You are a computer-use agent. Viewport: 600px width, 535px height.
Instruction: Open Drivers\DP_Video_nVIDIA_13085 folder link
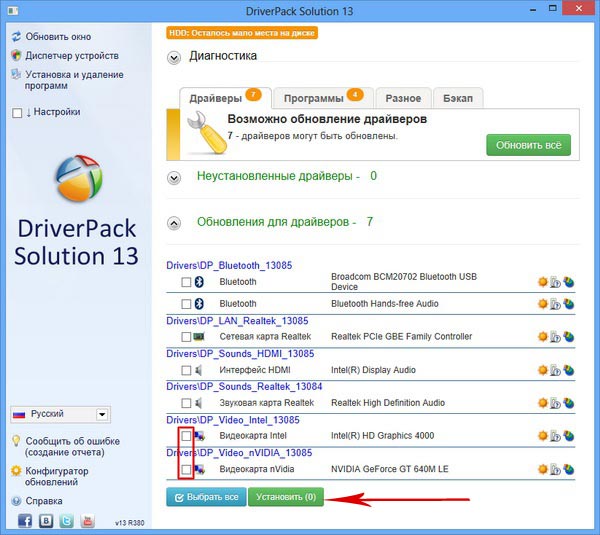click(239, 453)
